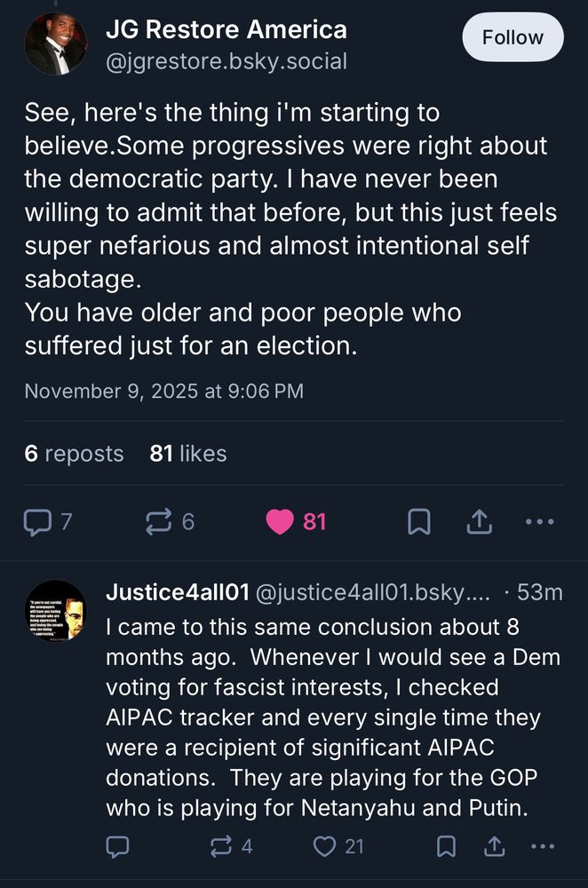Click the reply icon on Justice4all01's comment
Image resolution: width=588 pixels, height=888 pixels.
click(x=117, y=847)
